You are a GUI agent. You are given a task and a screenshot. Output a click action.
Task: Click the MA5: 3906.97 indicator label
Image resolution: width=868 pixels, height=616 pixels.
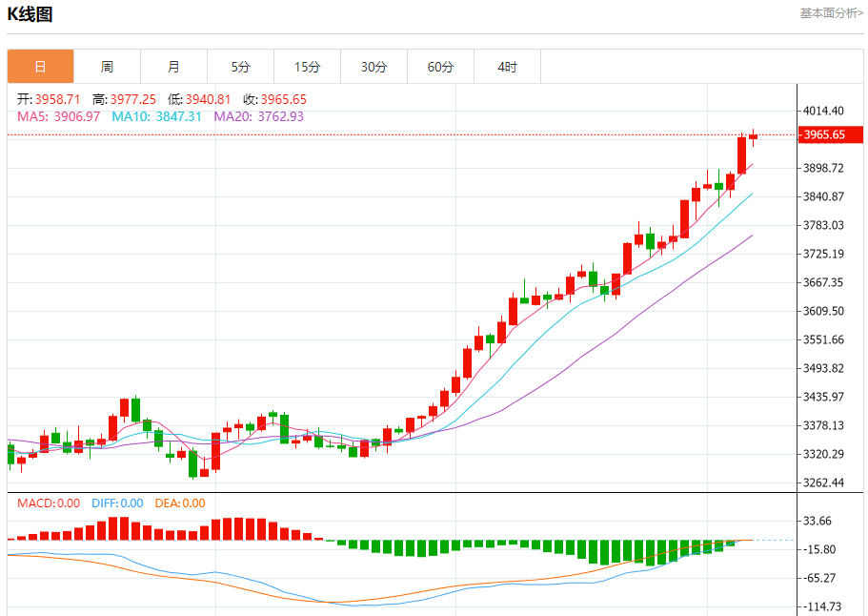[x=58, y=116]
